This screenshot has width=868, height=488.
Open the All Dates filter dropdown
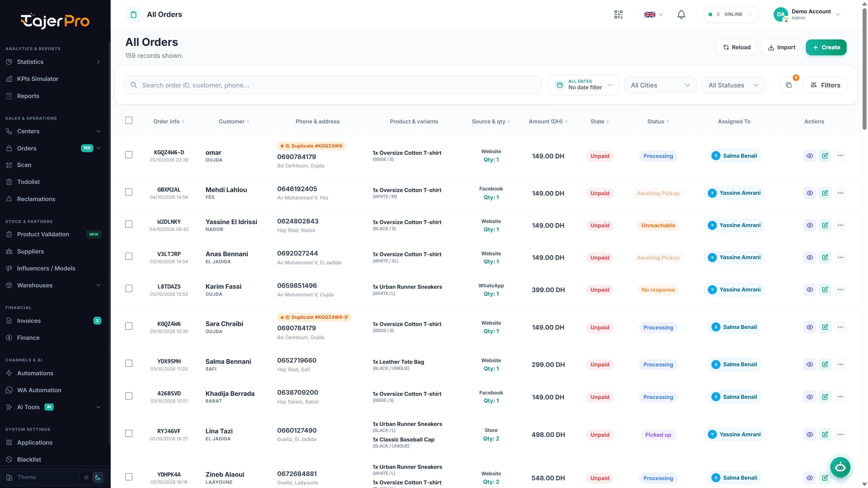(584, 85)
